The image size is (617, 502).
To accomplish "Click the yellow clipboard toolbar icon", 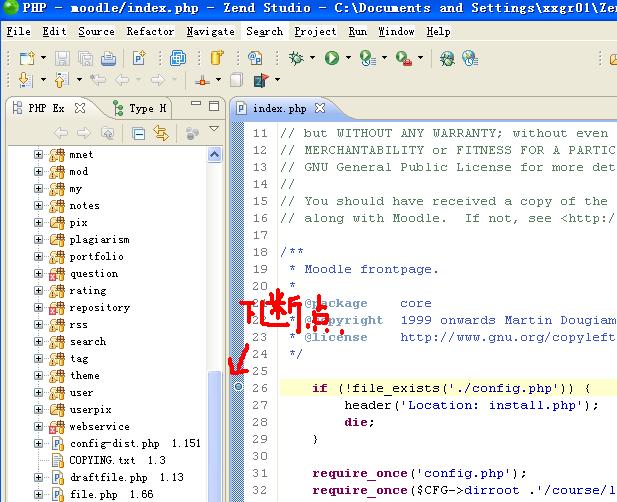I will [217, 58].
